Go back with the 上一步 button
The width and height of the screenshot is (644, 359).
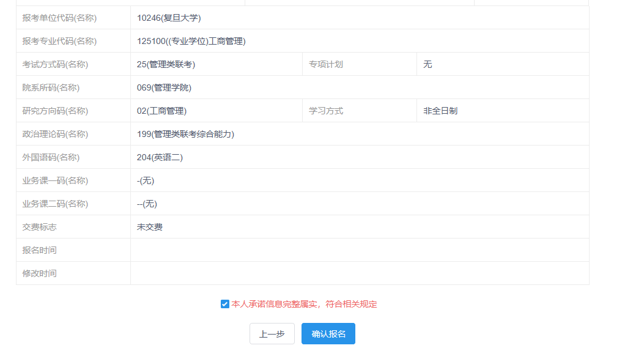click(x=272, y=334)
